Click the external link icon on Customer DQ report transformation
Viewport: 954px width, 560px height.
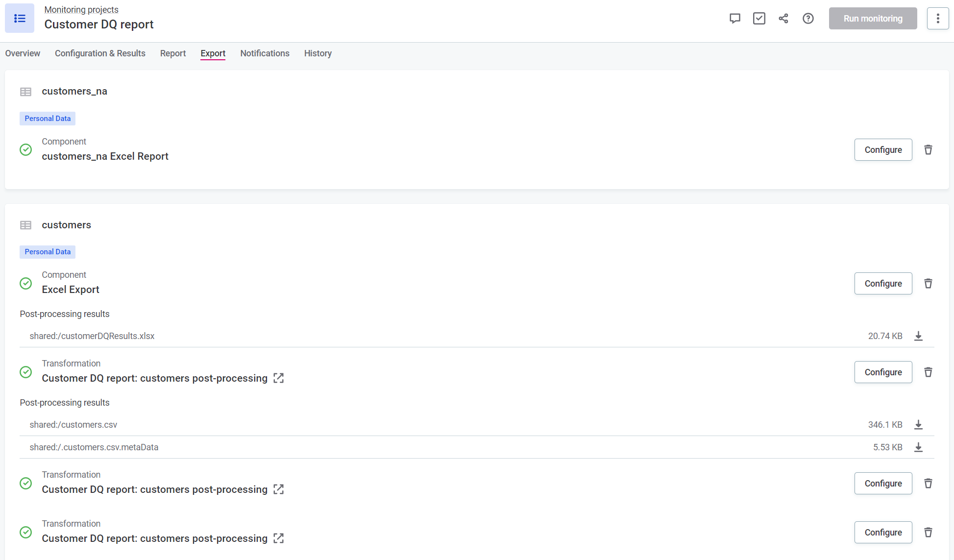tap(279, 378)
